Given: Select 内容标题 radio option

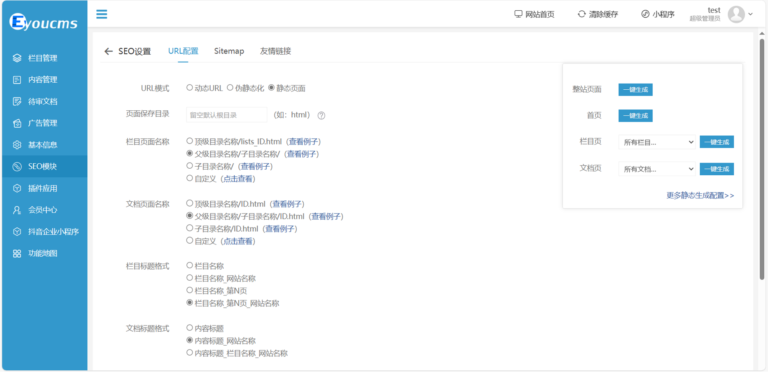Looking at the screenshot, I should tap(190, 327).
